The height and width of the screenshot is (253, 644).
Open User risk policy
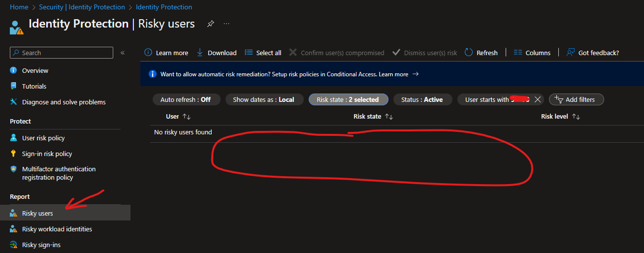(43, 138)
